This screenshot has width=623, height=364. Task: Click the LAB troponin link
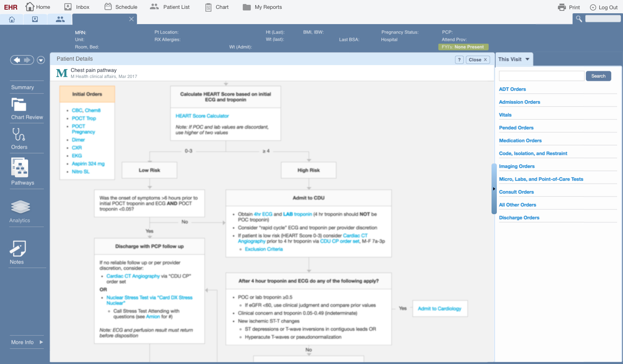[297, 214]
